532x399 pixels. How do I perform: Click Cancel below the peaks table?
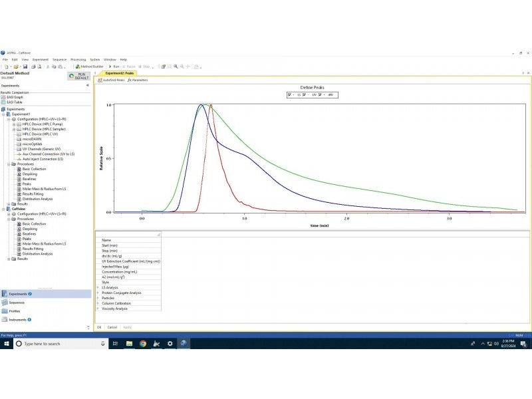point(112,327)
